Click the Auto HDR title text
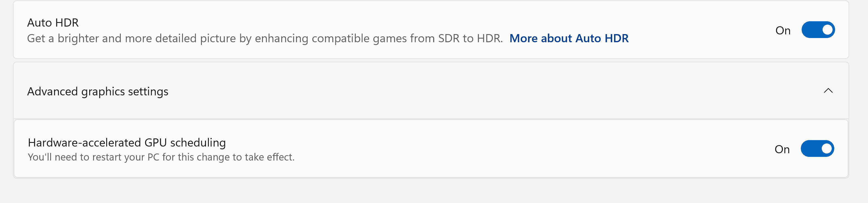 point(53,23)
